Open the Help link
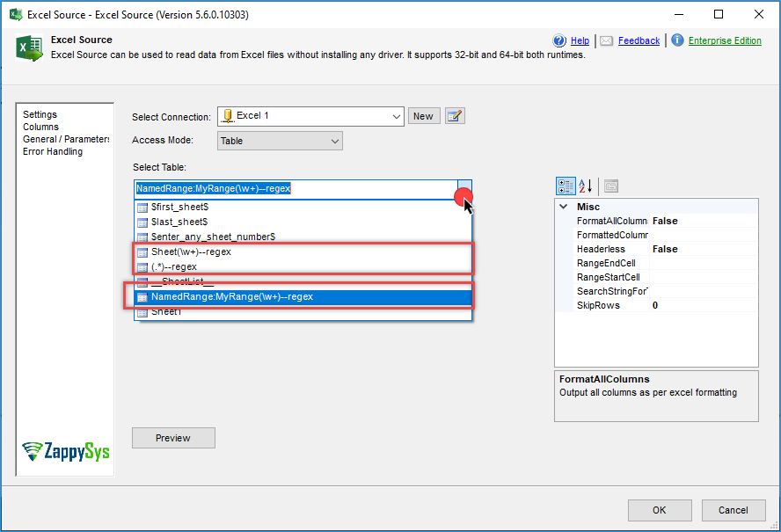781x532 pixels. pos(580,40)
